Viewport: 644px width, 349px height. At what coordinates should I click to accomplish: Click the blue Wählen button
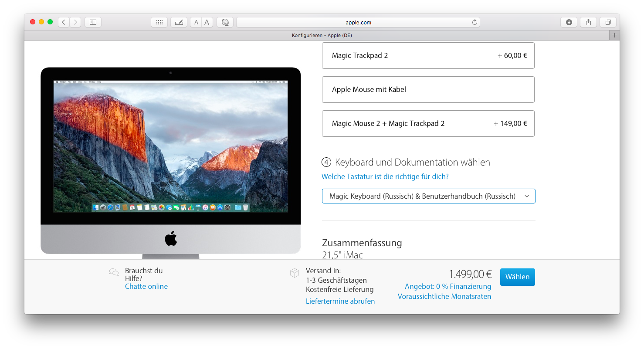(x=517, y=277)
